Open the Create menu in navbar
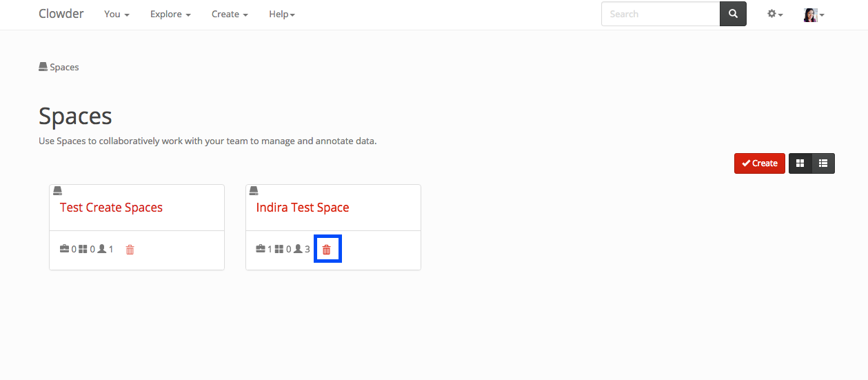The width and height of the screenshot is (868, 380). point(230,14)
